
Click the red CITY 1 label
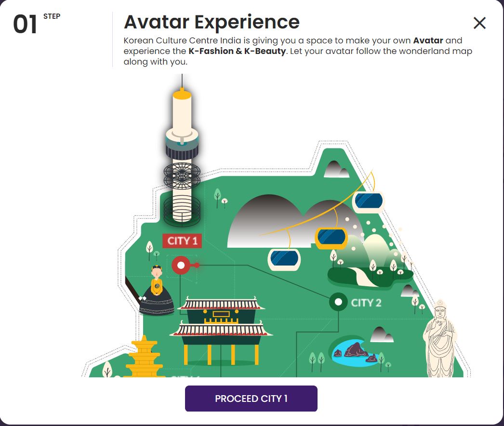pos(182,241)
